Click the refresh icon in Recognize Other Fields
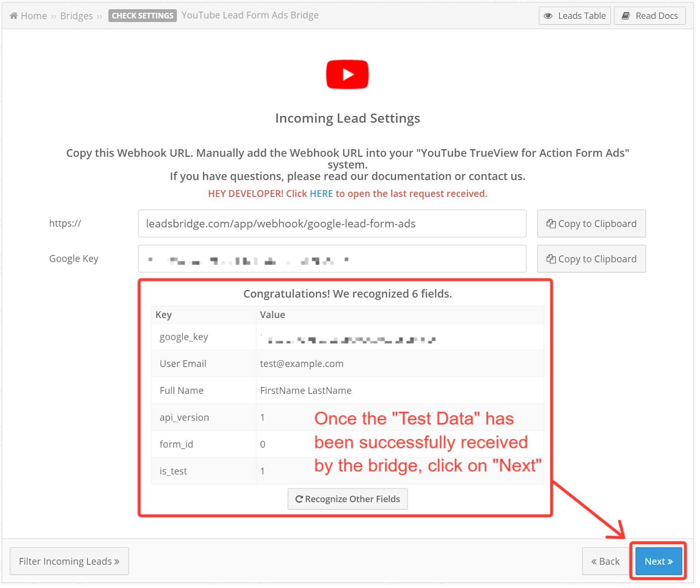 click(x=299, y=499)
